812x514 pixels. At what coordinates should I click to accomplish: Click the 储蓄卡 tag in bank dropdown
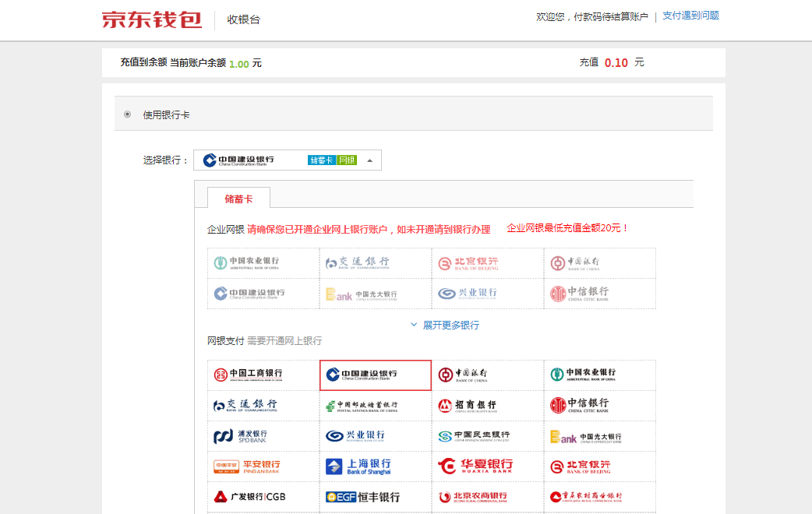click(322, 160)
